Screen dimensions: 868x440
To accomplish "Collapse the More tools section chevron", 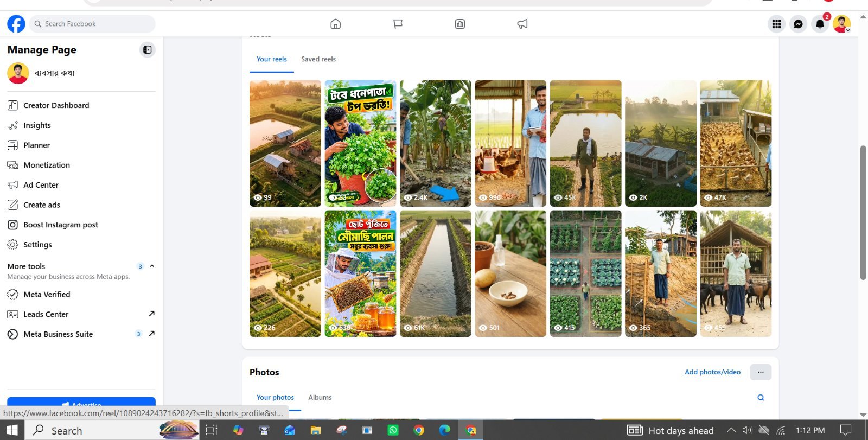I will [x=152, y=266].
